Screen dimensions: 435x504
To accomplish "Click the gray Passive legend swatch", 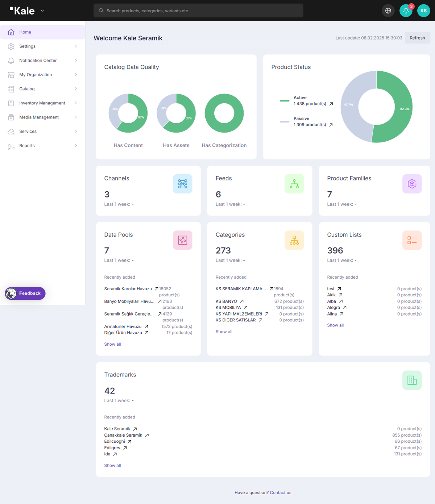I will (285, 122).
